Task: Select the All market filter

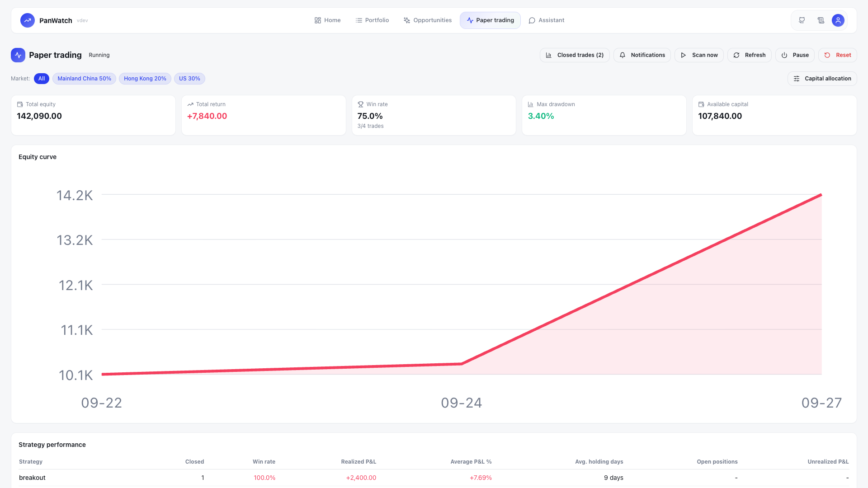Action: pos(42,79)
